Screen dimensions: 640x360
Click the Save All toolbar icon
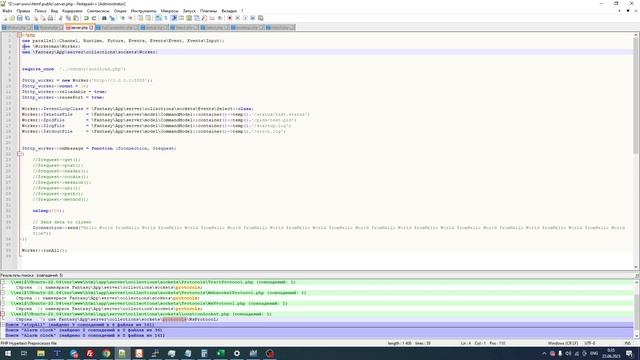(x=27, y=18)
